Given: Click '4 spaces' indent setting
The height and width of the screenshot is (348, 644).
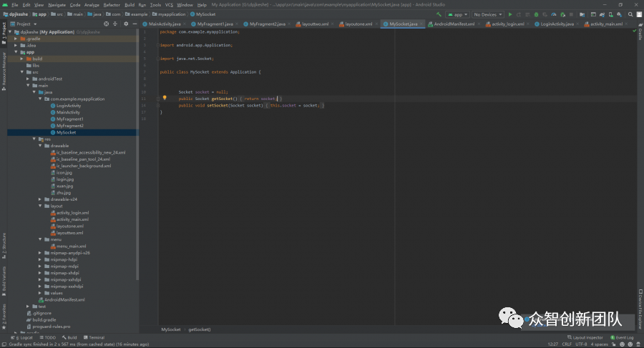Looking at the screenshot, I should click(x=599, y=344).
